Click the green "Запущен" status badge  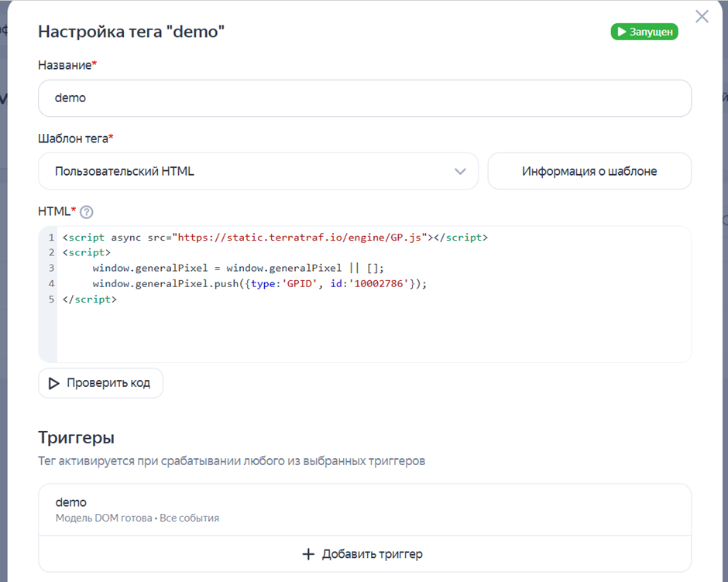click(x=644, y=32)
